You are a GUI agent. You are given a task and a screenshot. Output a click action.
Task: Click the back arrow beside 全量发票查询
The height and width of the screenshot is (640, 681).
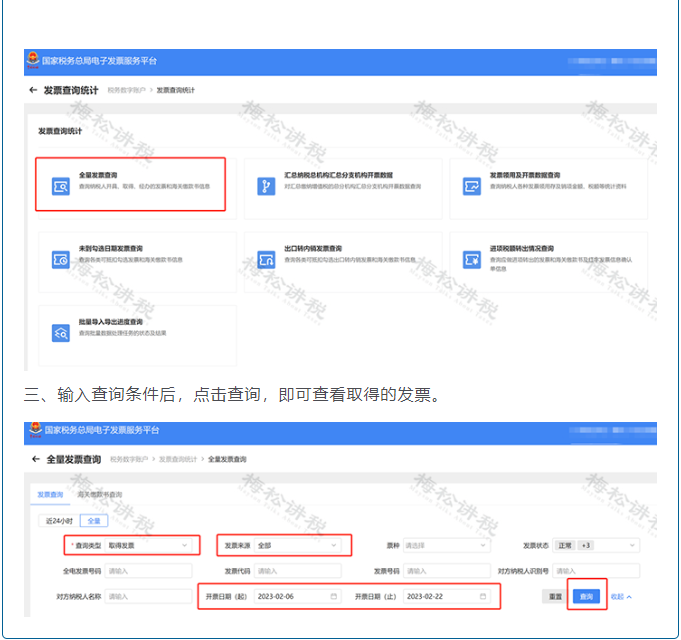(36, 459)
